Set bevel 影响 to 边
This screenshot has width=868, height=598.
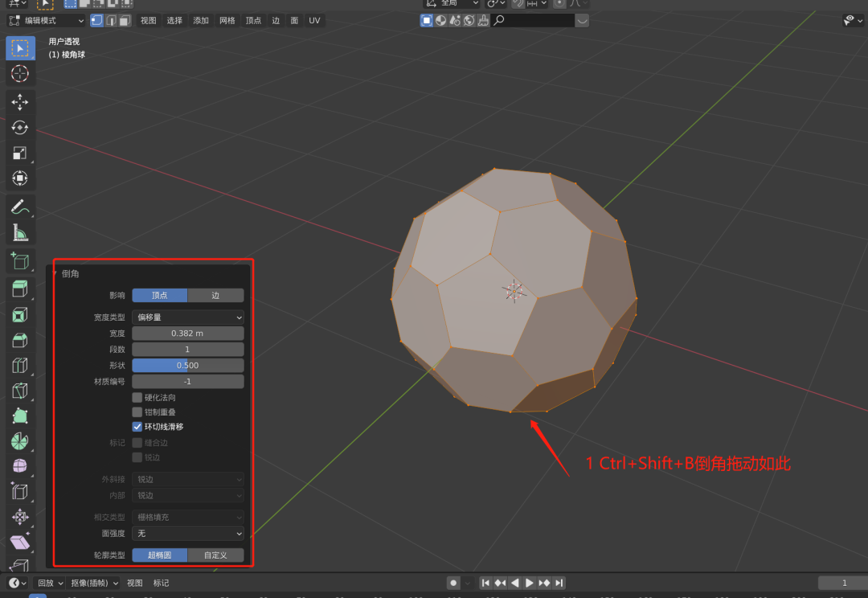[x=216, y=295]
